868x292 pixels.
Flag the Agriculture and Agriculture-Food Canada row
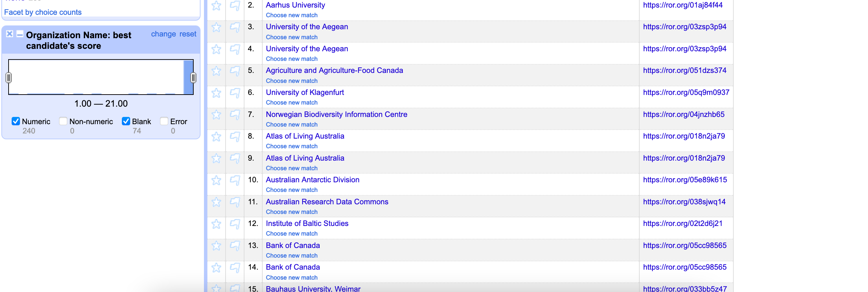coord(235,71)
